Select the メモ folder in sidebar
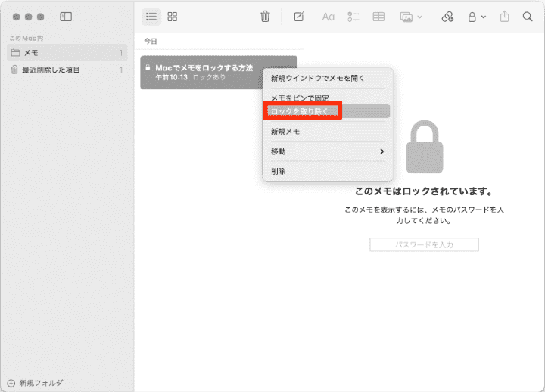The image size is (545, 392). click(67, 52)
